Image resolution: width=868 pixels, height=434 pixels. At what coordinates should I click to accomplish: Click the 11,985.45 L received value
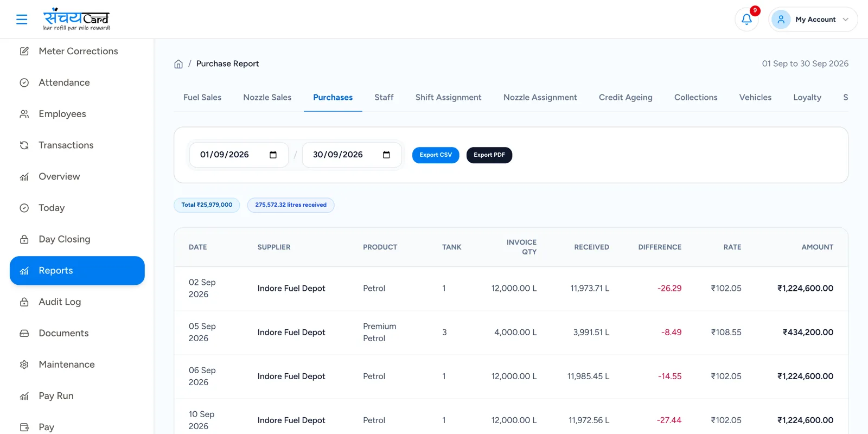coord(588,376)
